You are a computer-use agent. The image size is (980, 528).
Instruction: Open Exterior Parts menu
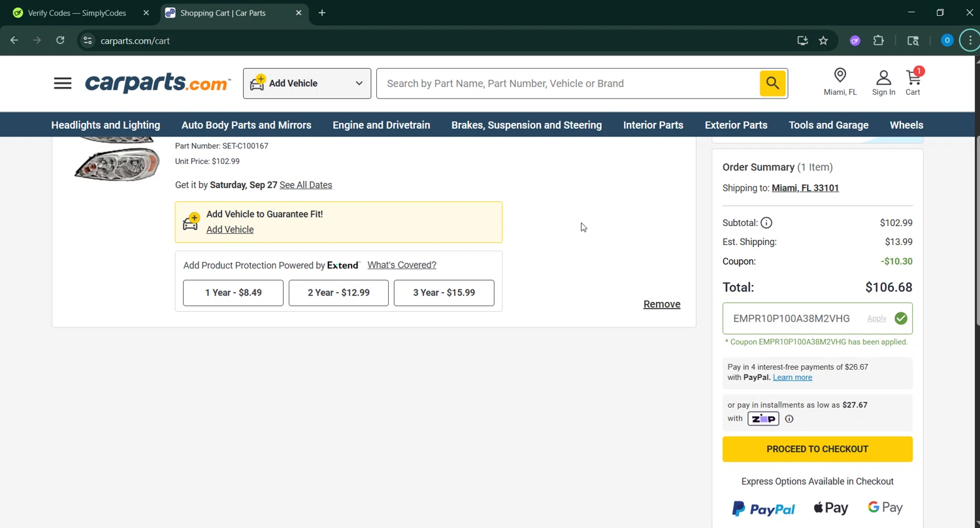(x=736, y=125)
